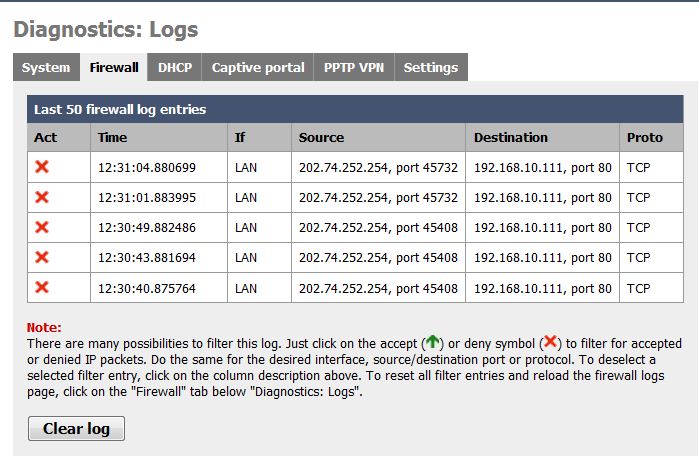Reload logs via the Firewall tab

[x=114, y=68]
